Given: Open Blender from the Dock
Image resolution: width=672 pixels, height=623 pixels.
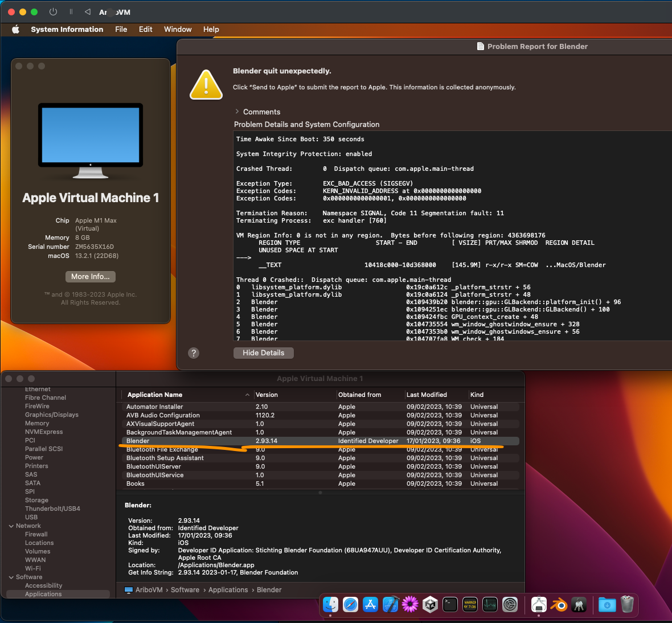Looking at the screenshot, I should (x=559, y=605).
